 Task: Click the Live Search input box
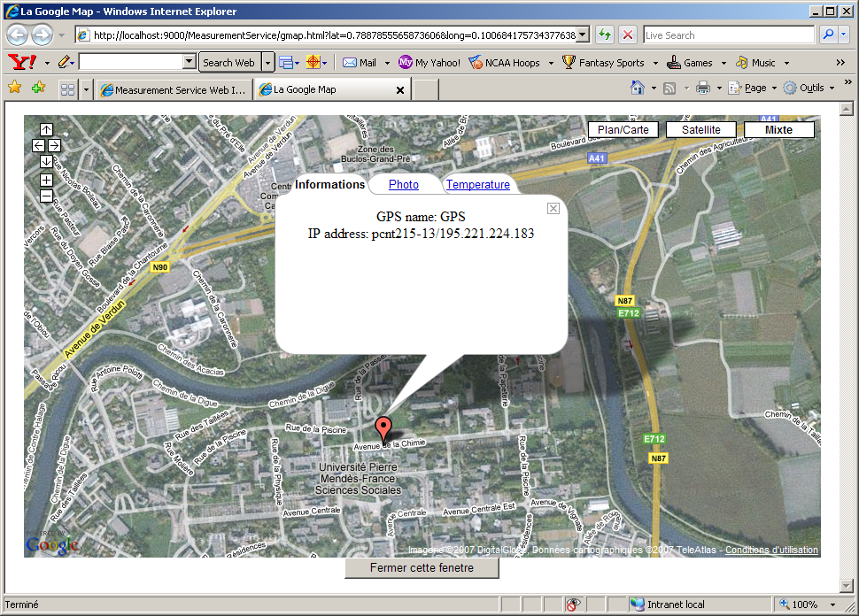click(729, 35)
